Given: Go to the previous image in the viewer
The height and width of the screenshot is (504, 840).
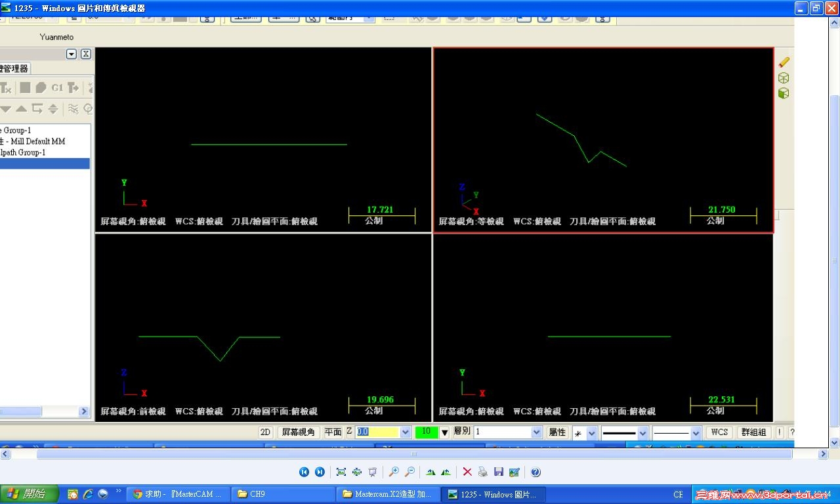Looking at the screenshot, I should [x=304, y=472].
